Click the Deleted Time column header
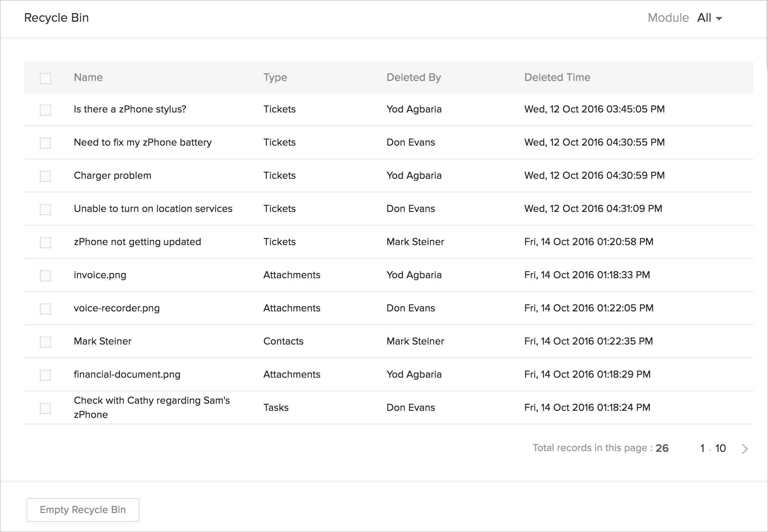Screen dimensions: 768x532 (557, 77)
